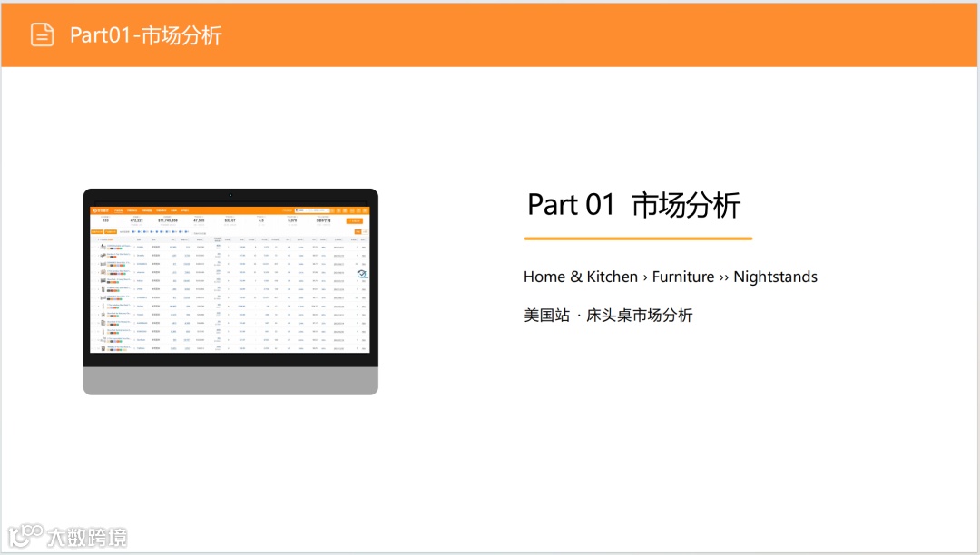Viewport: 980px width, 555px height.
Task: Select the "Part 01 市场分析" heading
Action: (x=633, y=205)
